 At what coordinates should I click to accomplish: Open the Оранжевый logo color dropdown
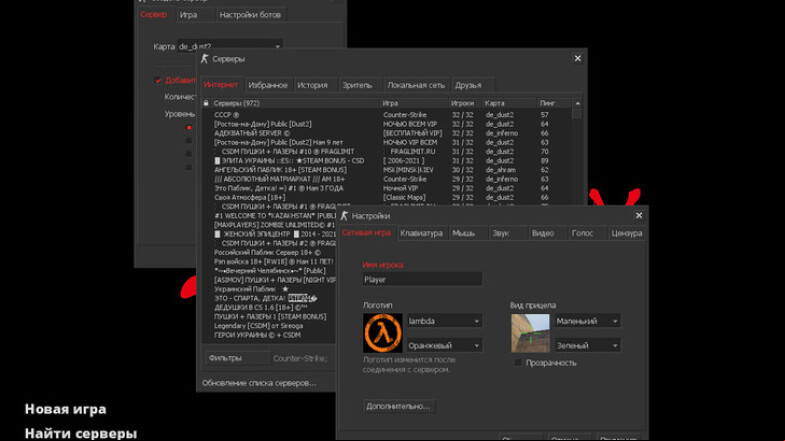[445, 345]
